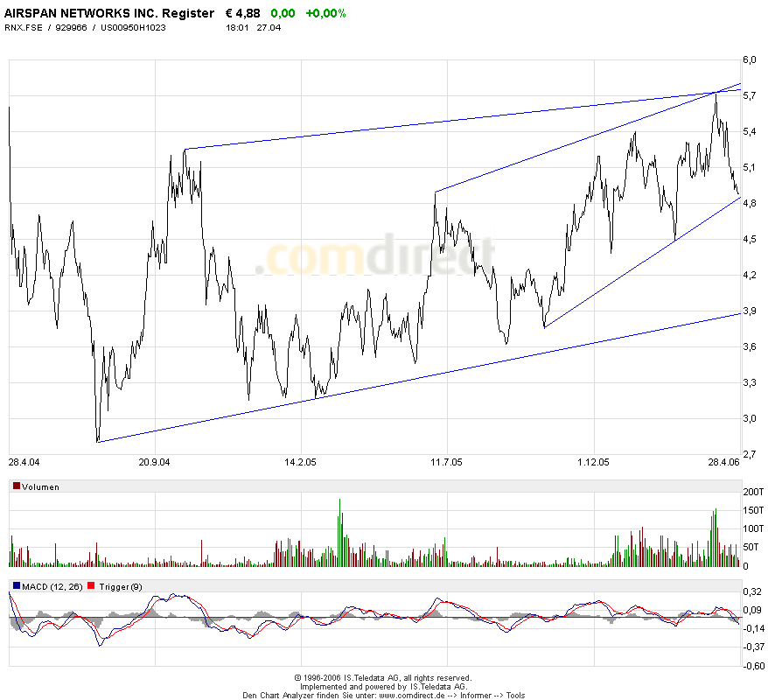768x700 pixels.
Task: Click the x-axis date label 28.4.04
Action: pos(24,462)
